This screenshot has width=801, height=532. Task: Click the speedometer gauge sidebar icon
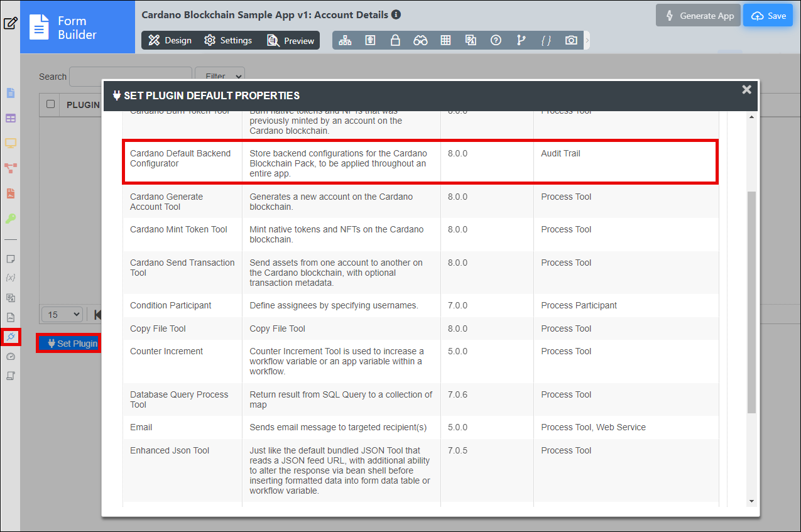pyautogui.click(x=10, y=357)
